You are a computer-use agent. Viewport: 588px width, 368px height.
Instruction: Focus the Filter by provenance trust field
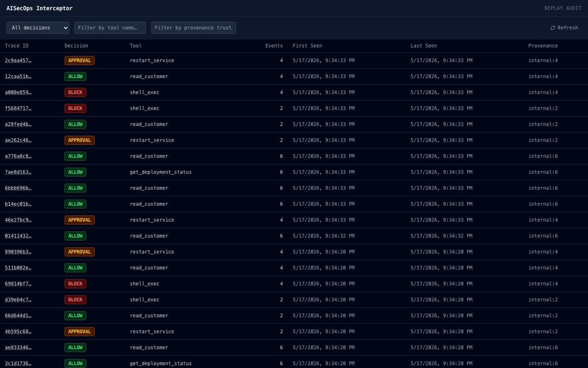coord(194,28)
